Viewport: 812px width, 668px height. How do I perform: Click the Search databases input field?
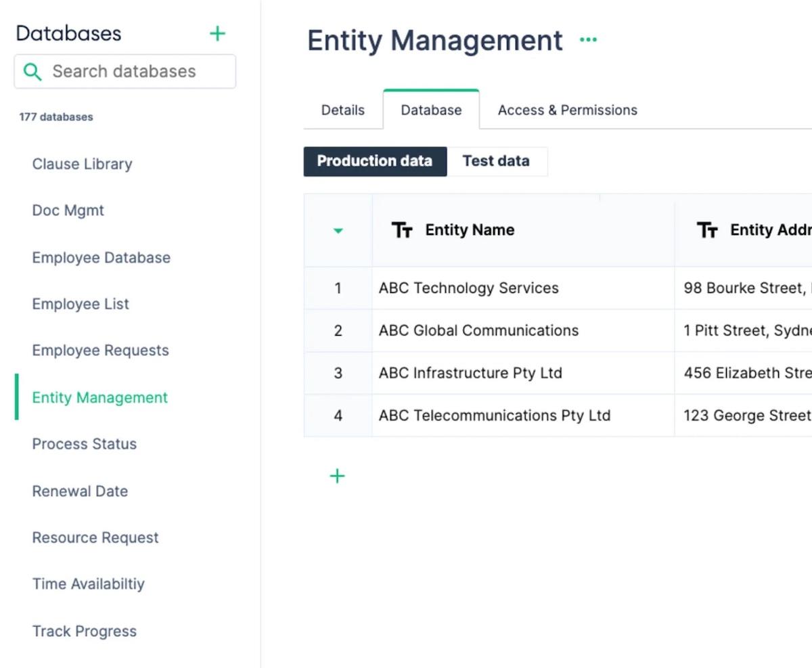pyautogui.click(x=135, y=72)
